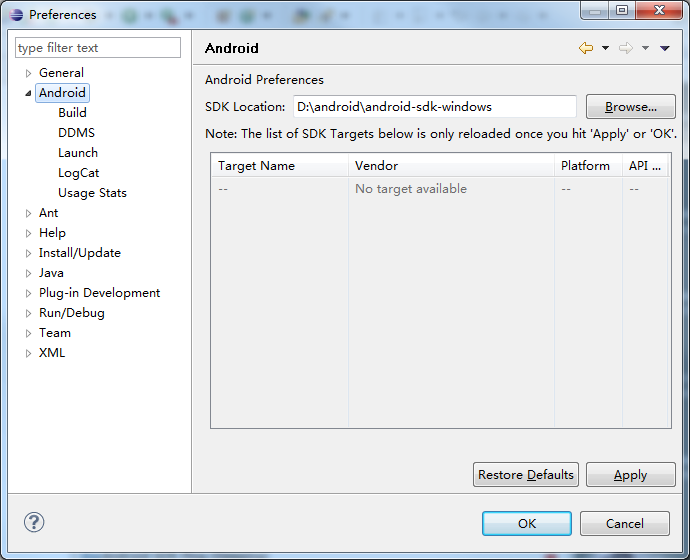Open the DDMS preference page
Image resolution: width=690 pixels, height=560 pixels.
tap(77, 133)
